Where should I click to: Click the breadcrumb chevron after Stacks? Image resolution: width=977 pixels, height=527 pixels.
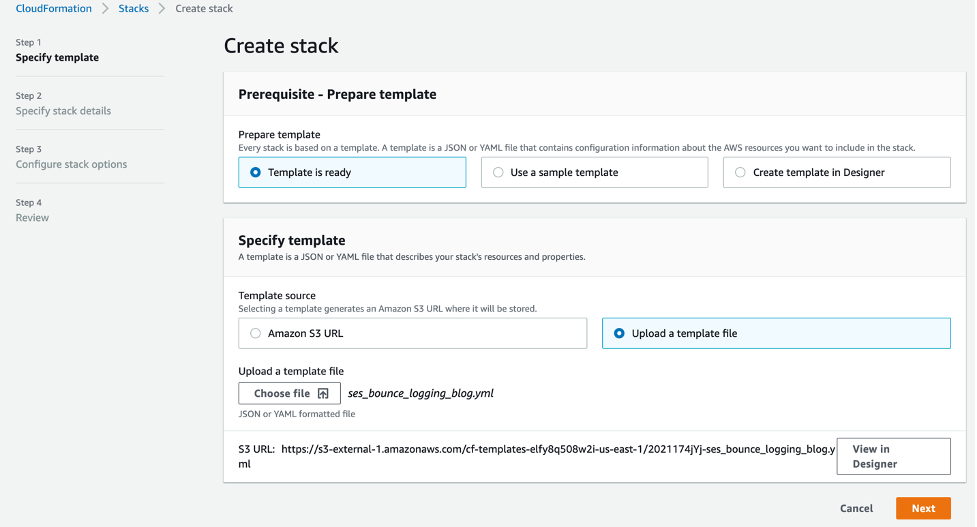162,9
